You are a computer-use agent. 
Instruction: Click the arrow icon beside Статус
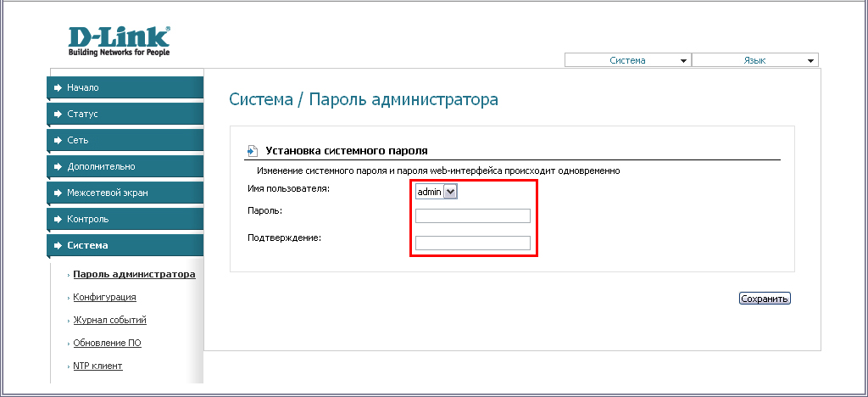pyautogui.click(x=58, y=114)
